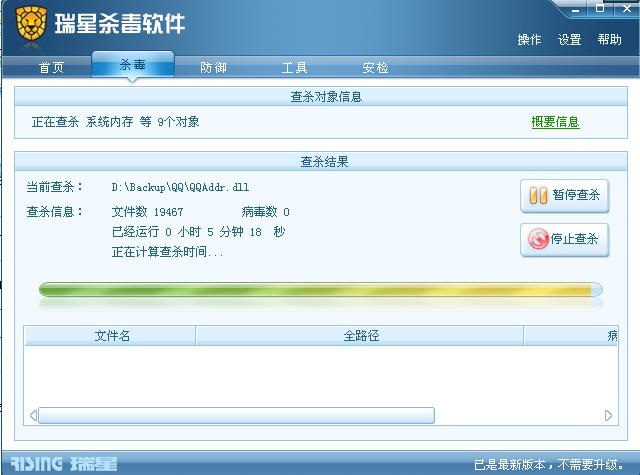Click the orange pause icon on 暂停查杀
The image size is (640, 475).
[538, 195]
